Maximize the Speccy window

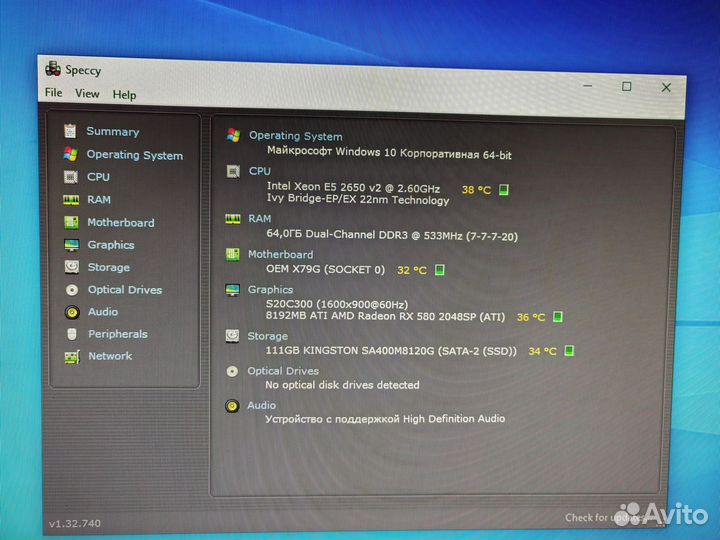point(626,86)
